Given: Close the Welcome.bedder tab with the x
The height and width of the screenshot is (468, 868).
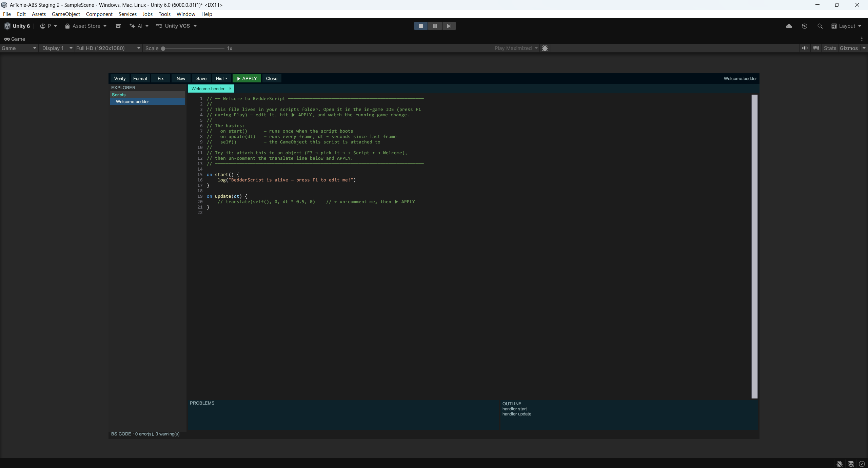Looking at the screenshot, I should (230, 89).
